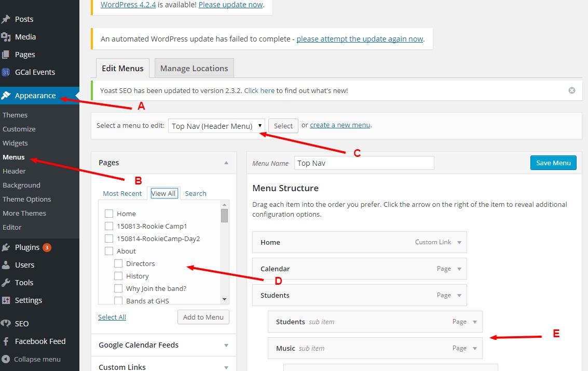Click the Plugins update count badge
The width and height of the screenshot is (588, 371).
point(47,247)
